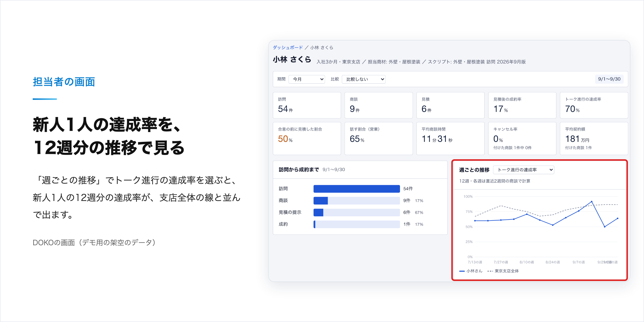The width and height of the screenshot is (644, 322).
Task: Click the 見積の提示 funnel bar
Action: coord(357,212)
